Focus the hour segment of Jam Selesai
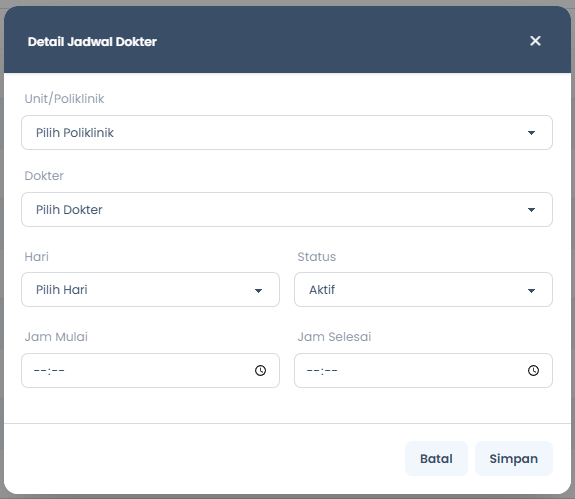The height and width of the screenshot is (499, 575). (313, 371)
